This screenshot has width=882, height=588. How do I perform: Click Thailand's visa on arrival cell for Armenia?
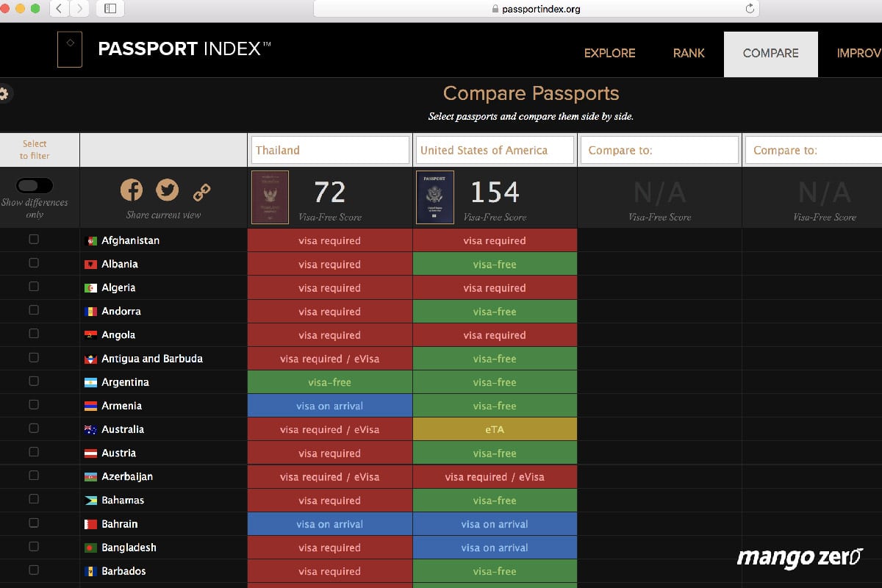[x=330, y=406]
